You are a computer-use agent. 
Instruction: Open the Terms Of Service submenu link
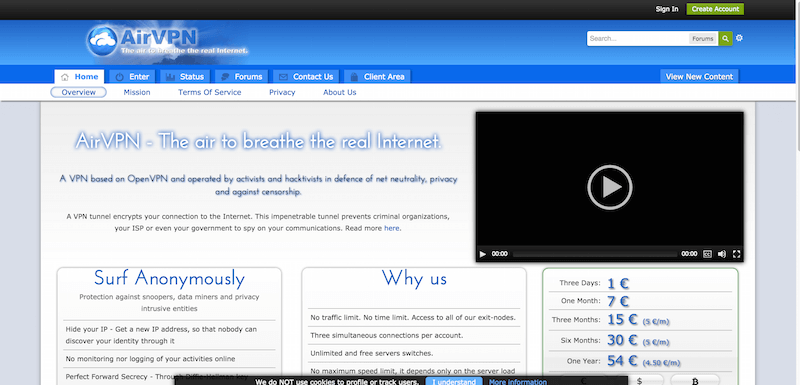tap(210, 92)
